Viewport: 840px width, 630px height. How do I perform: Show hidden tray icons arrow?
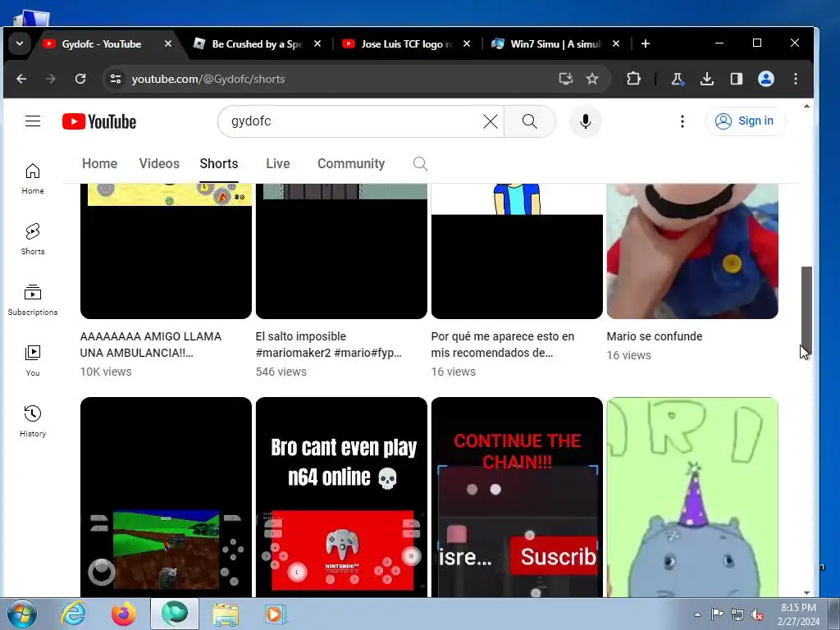click(697, 614)
